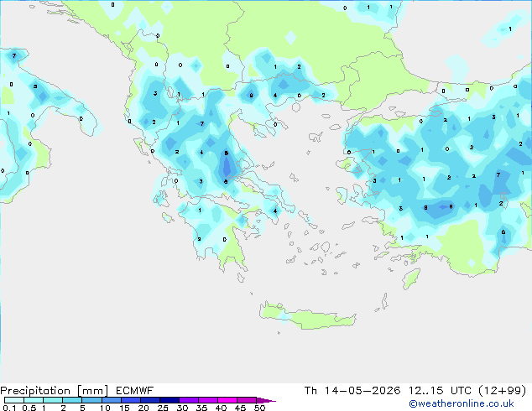The image size is (532, 411).
Task: Click the Rhodes island outline
Action: coord(411,278)
